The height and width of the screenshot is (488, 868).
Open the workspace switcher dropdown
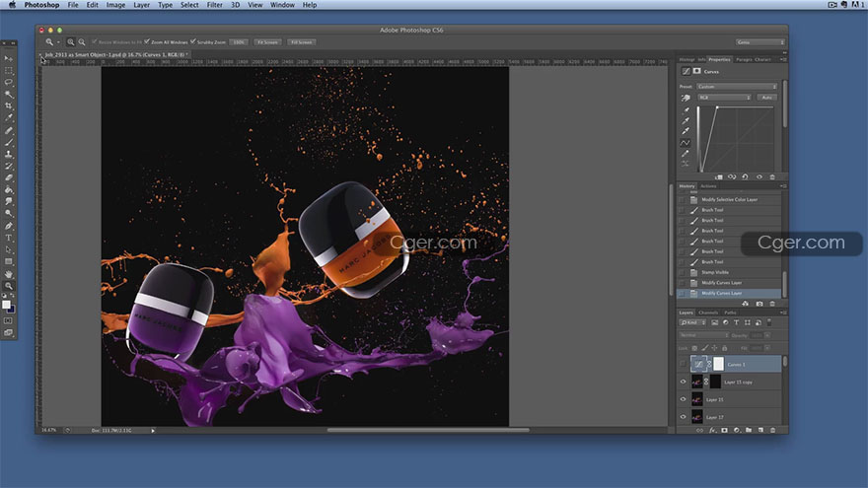[760, 42]
